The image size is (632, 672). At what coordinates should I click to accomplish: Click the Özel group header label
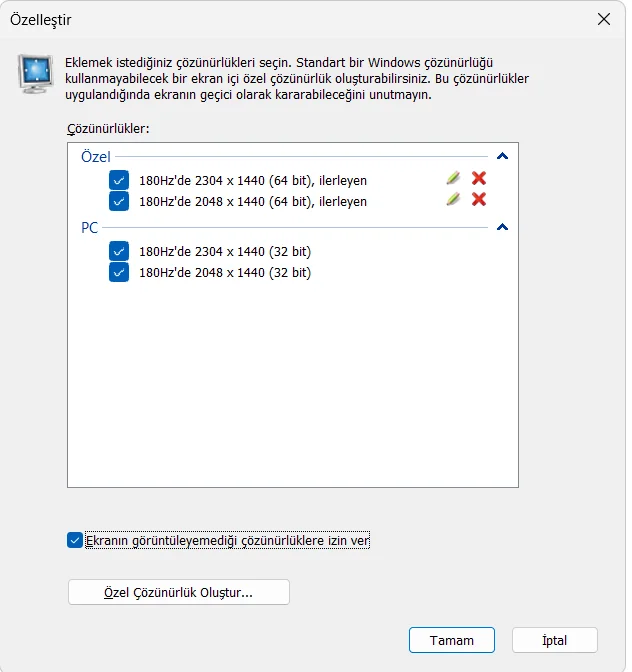tap(96, 156)
